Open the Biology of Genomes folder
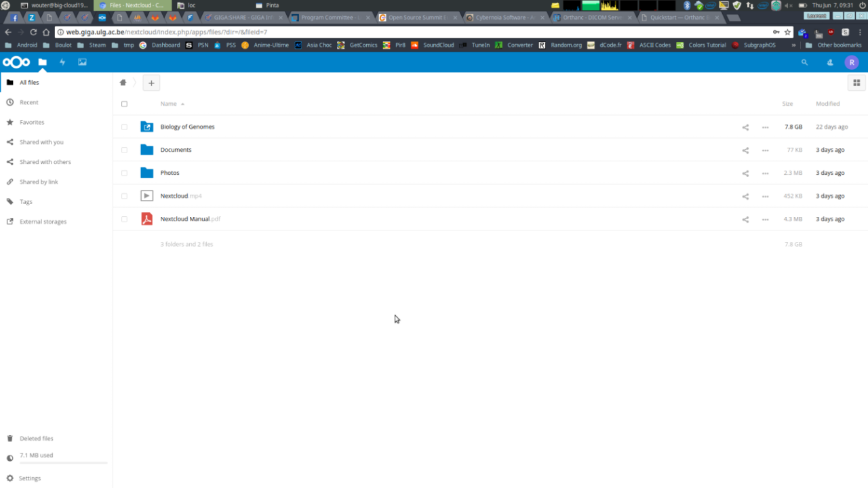868x488 pixels. point(187,127)
